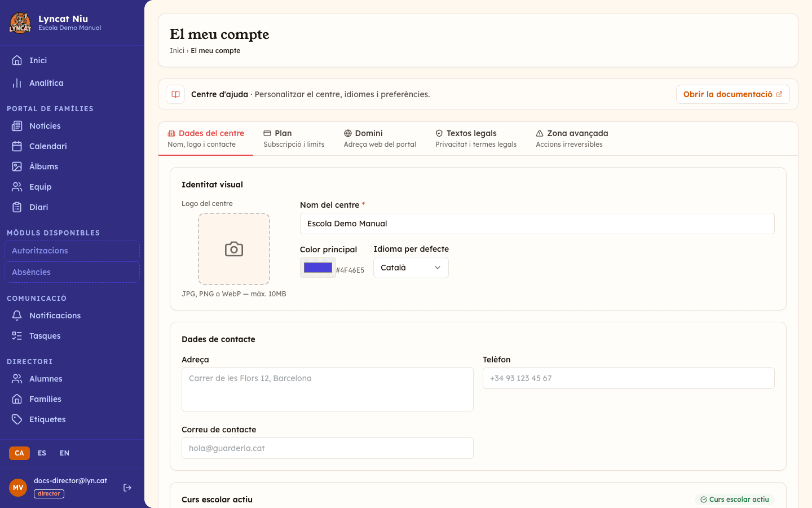
Task: Click the Inici breadcrumb link
Action: pos(177,51)
